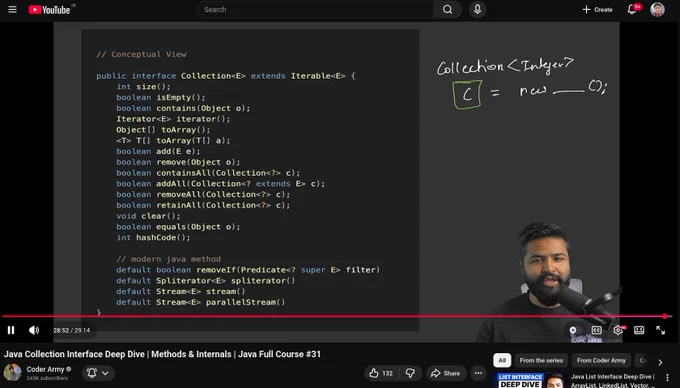Open Java List Interface Deep Dive title
This screenshot has height=388, width=680.
(613, 380)
